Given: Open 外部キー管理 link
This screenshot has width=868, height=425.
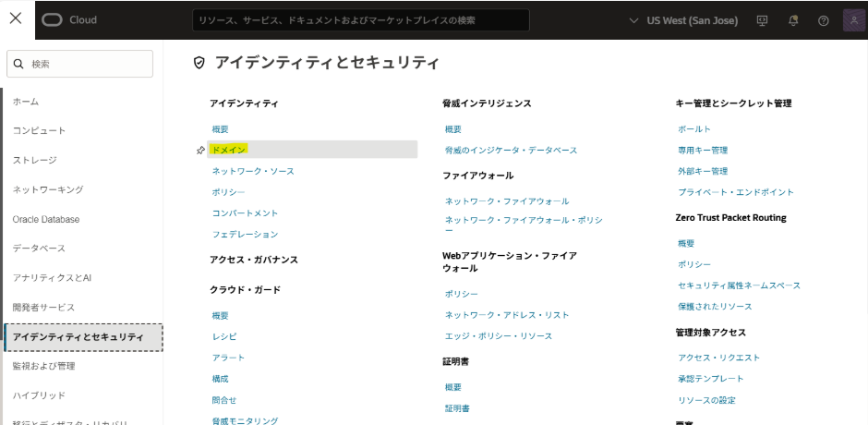Looking at the screenshot, I should (x=703, y=171).
